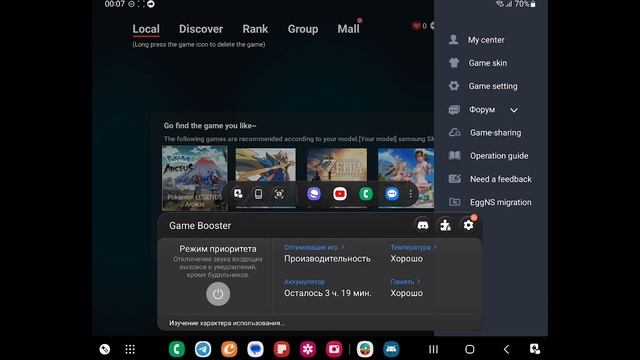Tap the heart icon next to 0
This screenshot has height=360, width=640.
click(x=416, y=26)
